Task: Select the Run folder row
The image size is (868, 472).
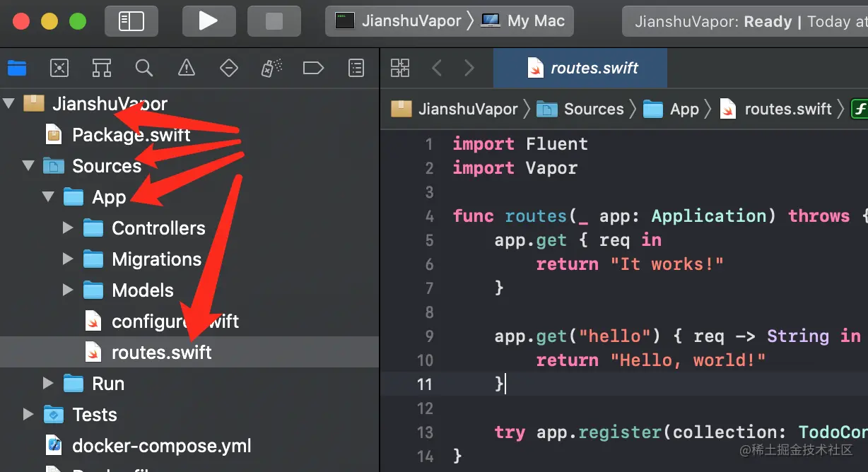Action: 189,384
